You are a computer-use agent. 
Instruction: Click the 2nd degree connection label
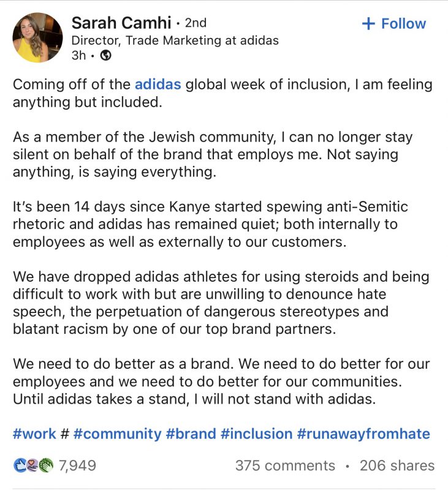(x=196, y=23)
